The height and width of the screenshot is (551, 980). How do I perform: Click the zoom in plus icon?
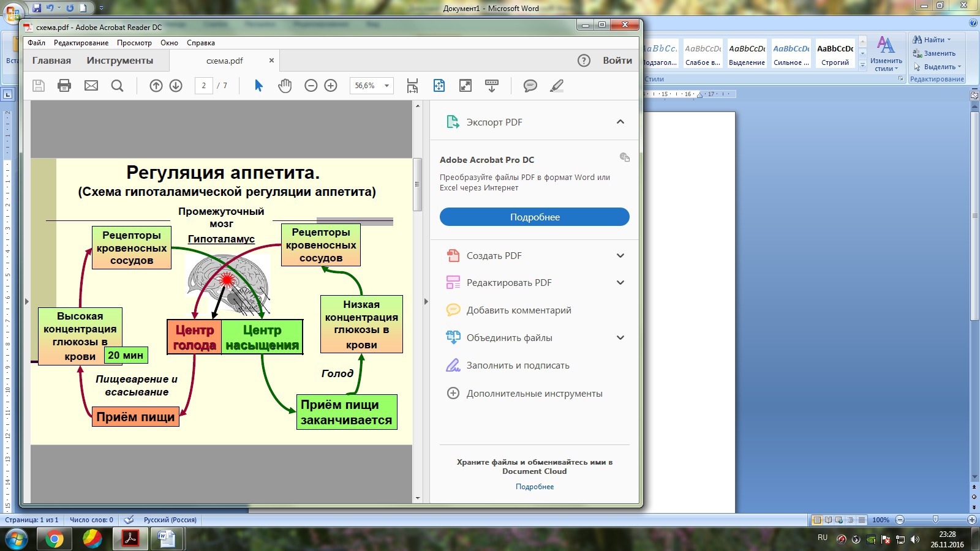click(331, 86)
